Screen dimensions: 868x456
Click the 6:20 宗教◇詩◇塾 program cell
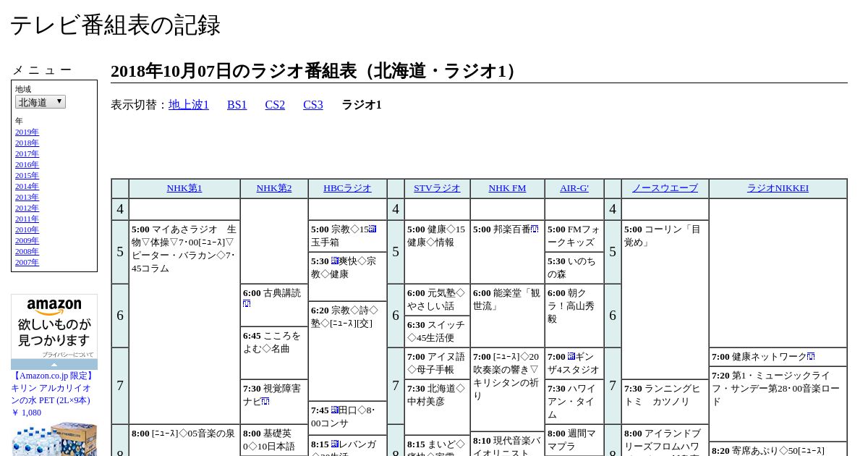347,350
